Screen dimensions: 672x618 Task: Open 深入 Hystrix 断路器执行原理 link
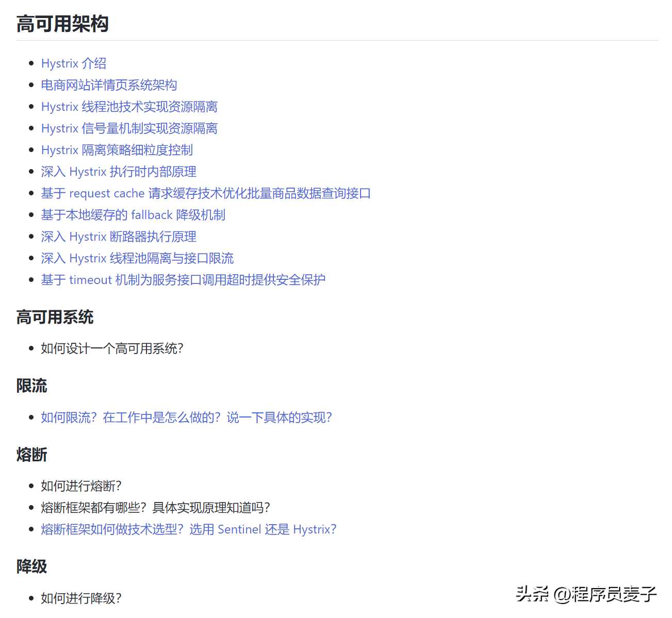tap(119, 237)
